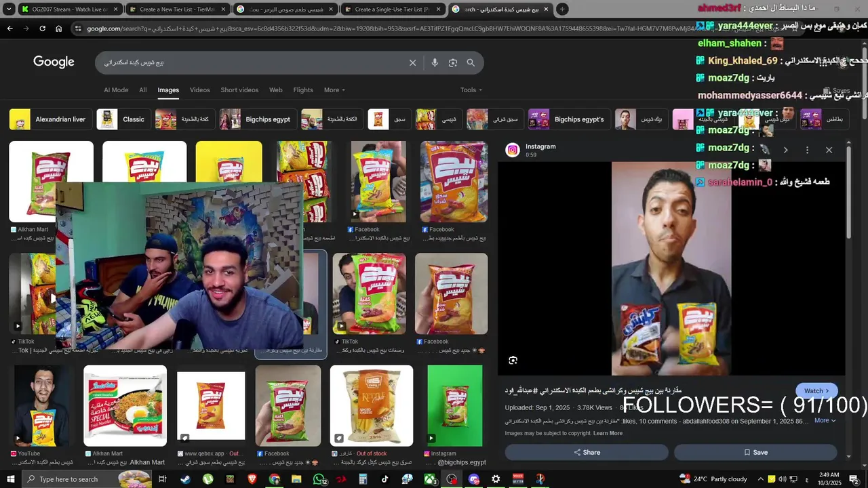
Task: Select the Images tab
Action: pyautogui.click(x=168, y=89)
